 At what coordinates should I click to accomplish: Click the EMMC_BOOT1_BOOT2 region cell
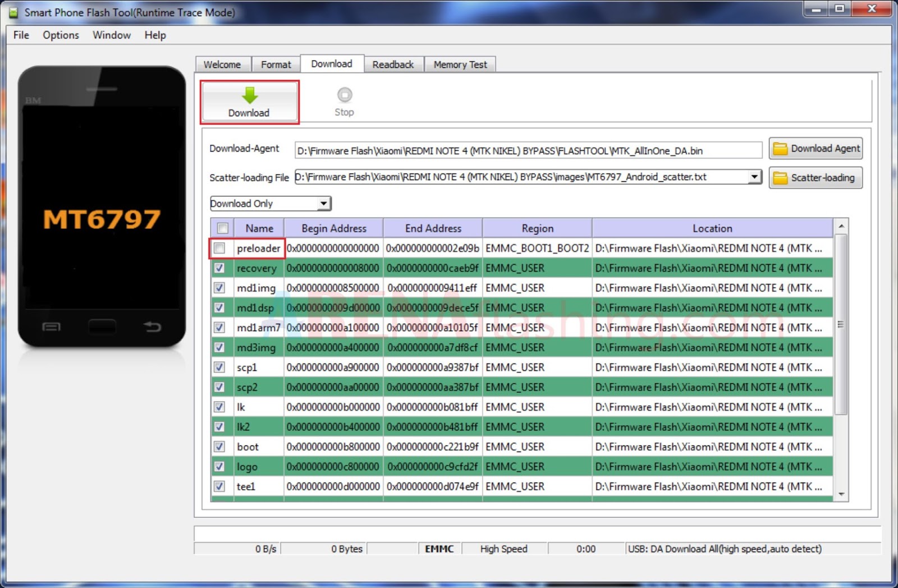537,248
